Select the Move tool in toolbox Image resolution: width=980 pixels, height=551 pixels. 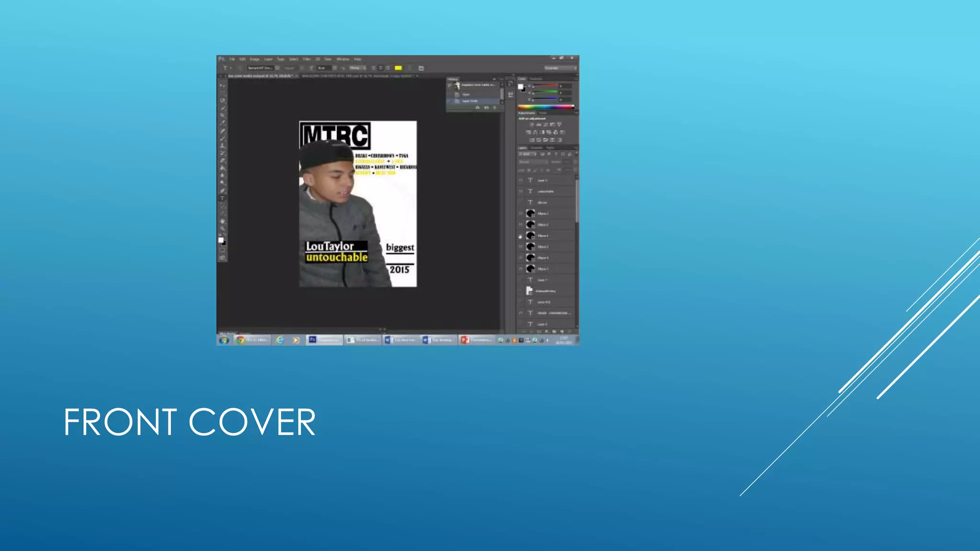click(x=222, y=85)
